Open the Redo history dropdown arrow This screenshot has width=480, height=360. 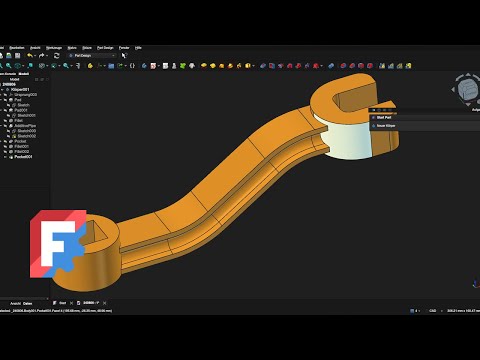(x=47, y=55)
